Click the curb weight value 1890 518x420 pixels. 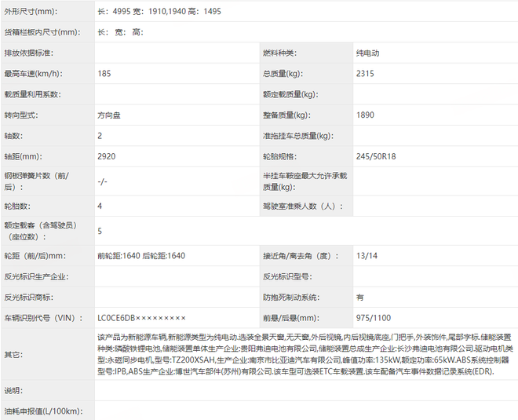[x=365, y=115]
